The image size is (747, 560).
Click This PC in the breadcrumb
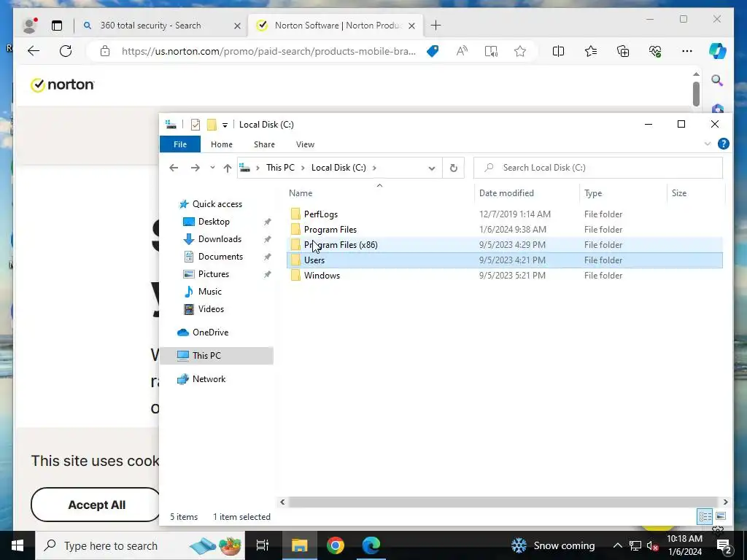click(280, 168)
